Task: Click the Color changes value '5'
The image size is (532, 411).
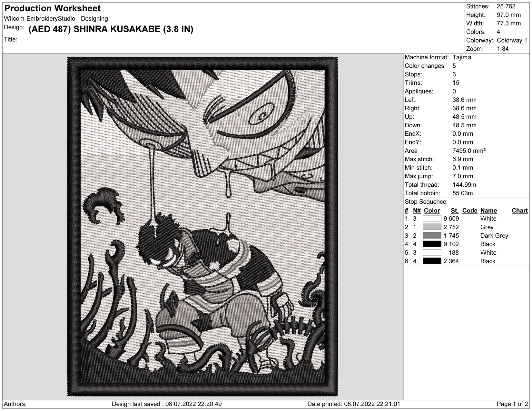Action: (x=454, y=66)
